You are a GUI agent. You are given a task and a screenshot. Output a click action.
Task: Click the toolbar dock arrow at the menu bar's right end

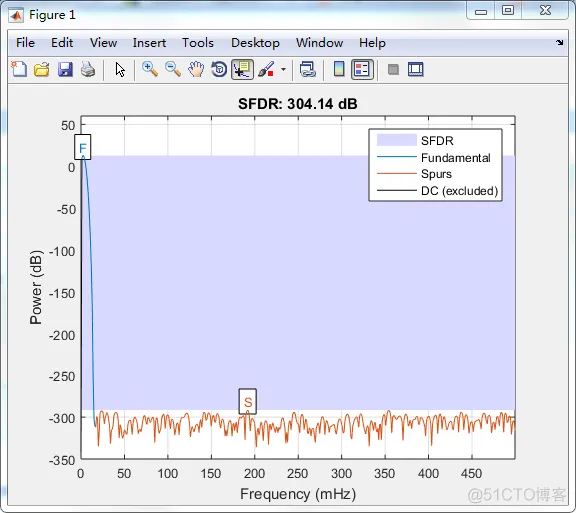[x=559, y=43]
